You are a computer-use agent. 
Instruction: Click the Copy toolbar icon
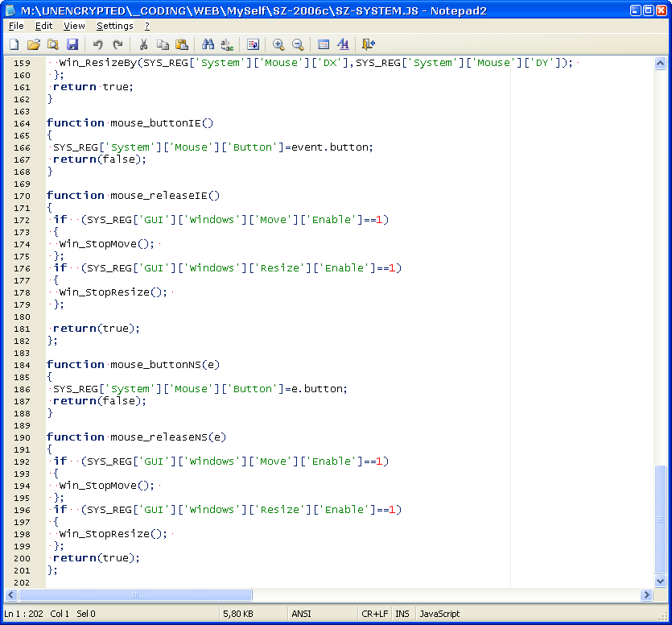pos(163,44)
